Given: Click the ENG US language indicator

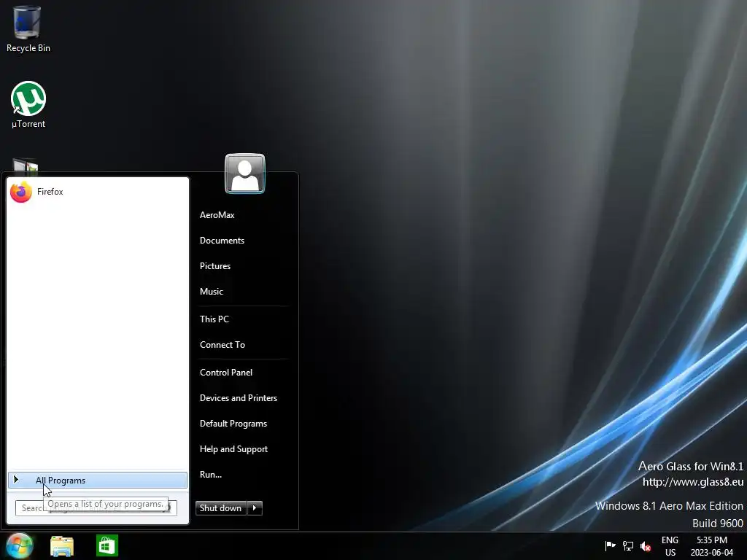Looking at the screenshot, I should click(x=670, y=546).
